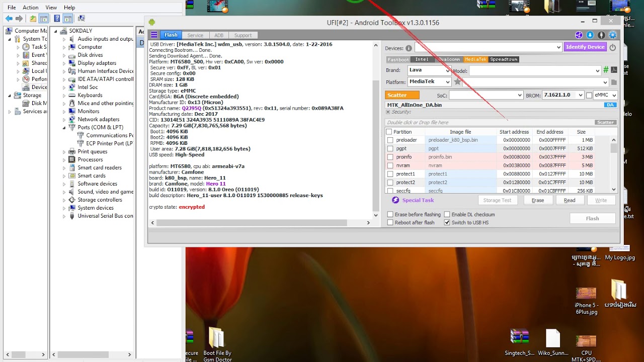Open the File menu in Computer Management
644x362 pixels.
pyautogui.click(x=12, y=8)
